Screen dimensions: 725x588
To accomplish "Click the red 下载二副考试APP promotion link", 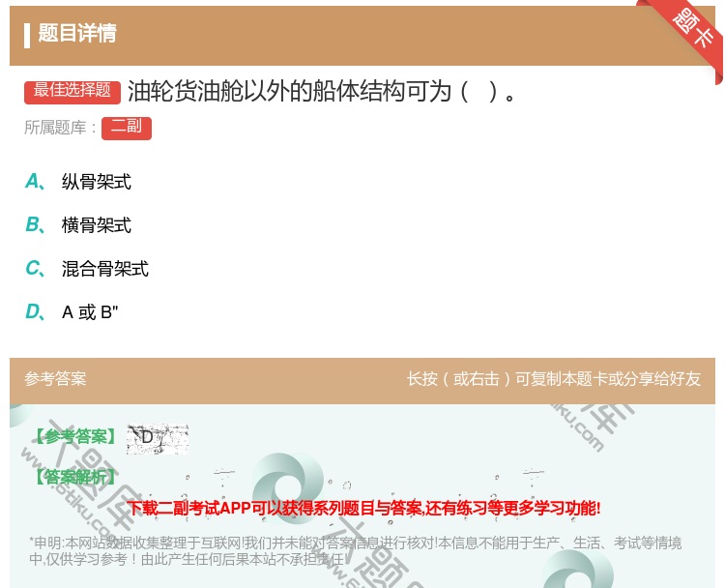I will pyautogui.click(x=363, y=508).
